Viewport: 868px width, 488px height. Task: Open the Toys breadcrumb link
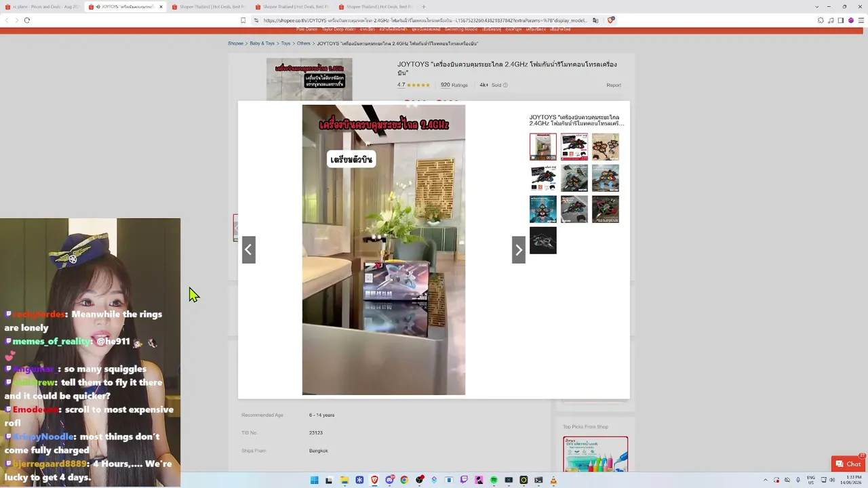click(285, 43)
